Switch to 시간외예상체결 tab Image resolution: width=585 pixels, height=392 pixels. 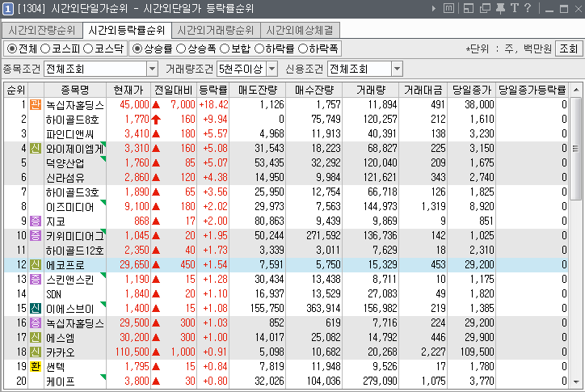tap(300, 30)
